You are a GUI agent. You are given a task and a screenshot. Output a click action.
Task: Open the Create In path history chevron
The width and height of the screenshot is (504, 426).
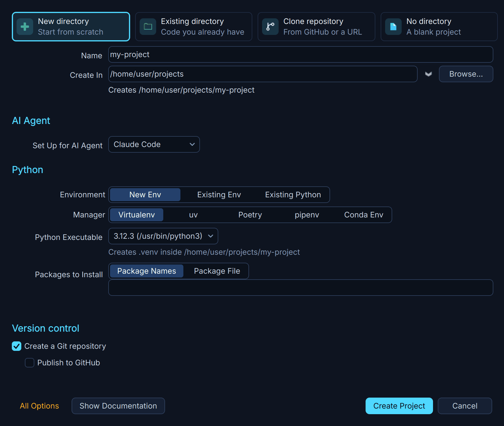(x=428, y=74)
